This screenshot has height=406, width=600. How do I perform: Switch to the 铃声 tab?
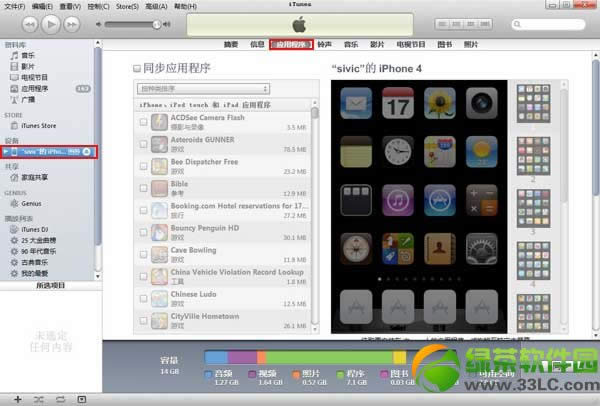pos(324,44)
